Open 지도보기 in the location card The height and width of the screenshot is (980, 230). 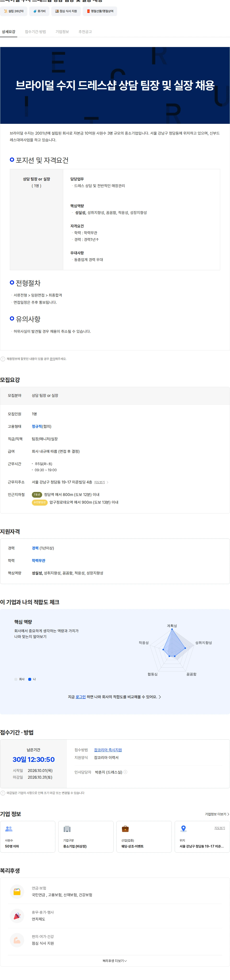click(220, 828)
